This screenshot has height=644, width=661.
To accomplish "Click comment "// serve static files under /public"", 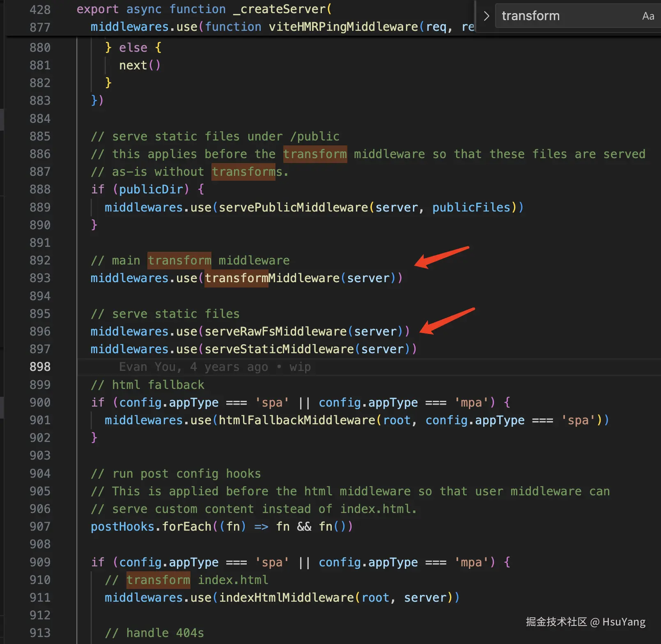I will 215,136.
